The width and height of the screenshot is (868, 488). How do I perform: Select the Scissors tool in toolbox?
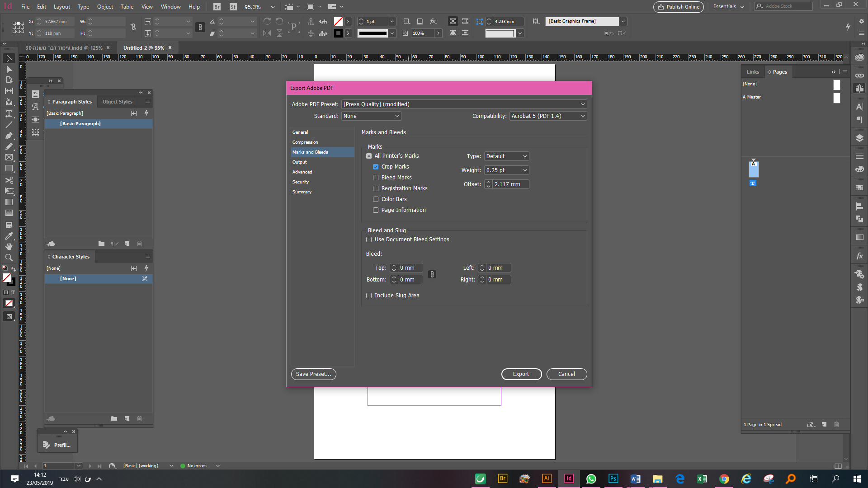[x=9, y=180]
